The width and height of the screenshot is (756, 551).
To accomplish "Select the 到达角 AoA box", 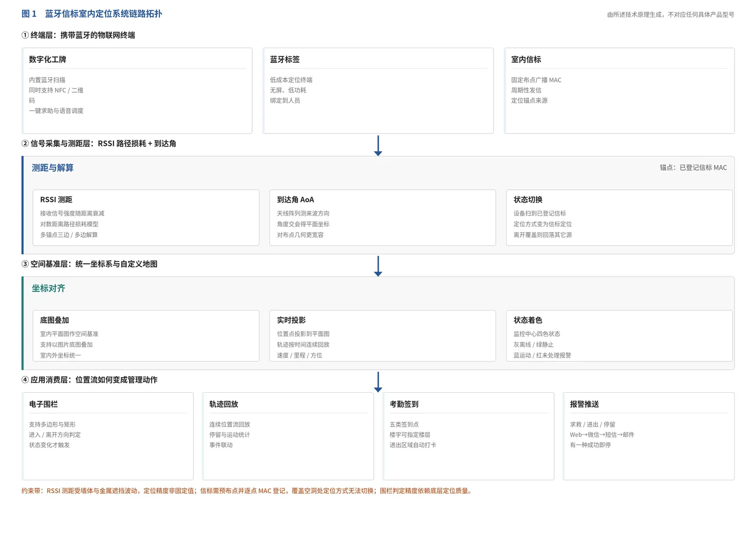I will pos(382,218).
